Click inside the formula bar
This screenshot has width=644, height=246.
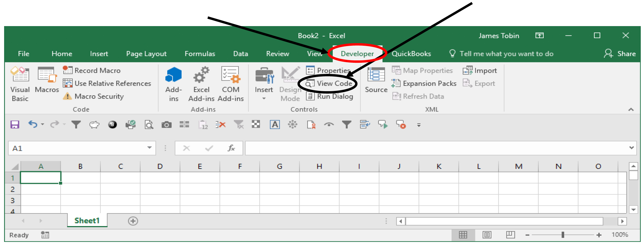(x=437, y=148)
